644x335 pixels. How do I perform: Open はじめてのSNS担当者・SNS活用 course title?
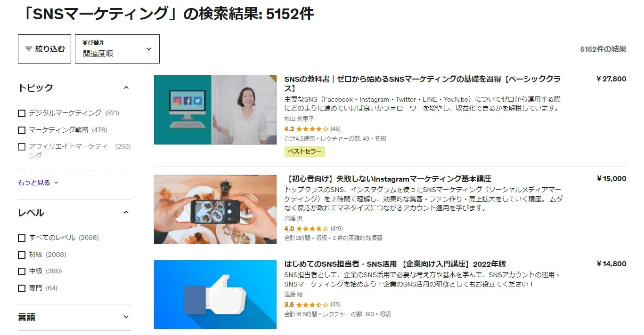click(x=395, y=264)
